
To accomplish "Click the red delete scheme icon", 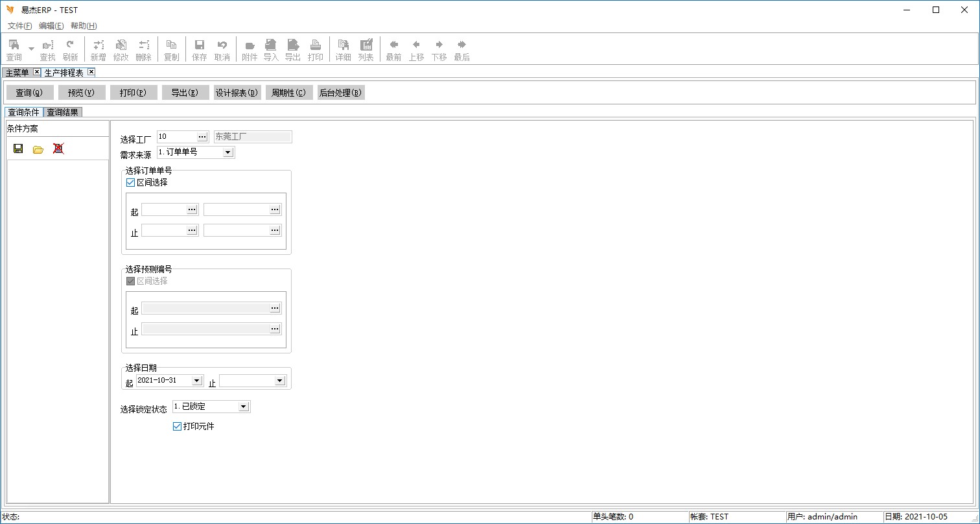I will click(58, 149).
